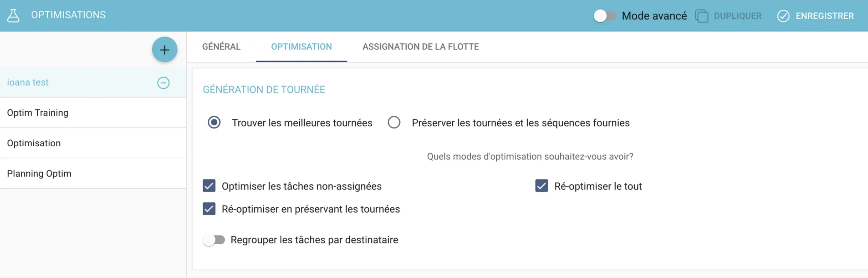Switch to the Général tab

221,46
